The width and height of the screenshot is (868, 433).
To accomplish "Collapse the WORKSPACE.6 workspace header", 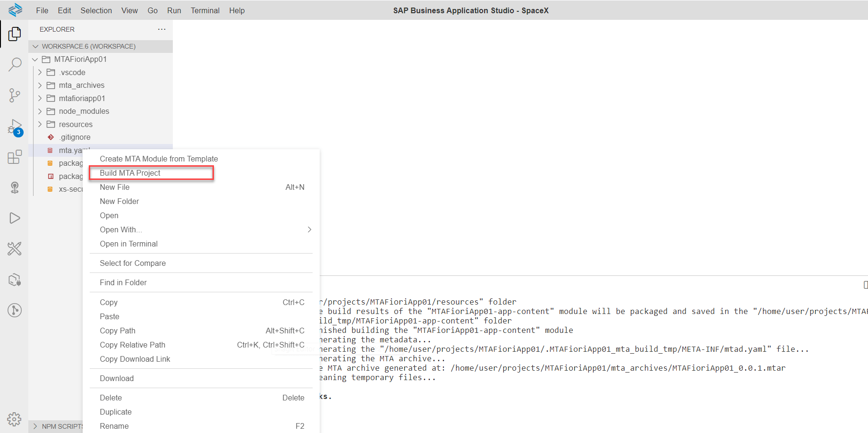I will 35,46.
